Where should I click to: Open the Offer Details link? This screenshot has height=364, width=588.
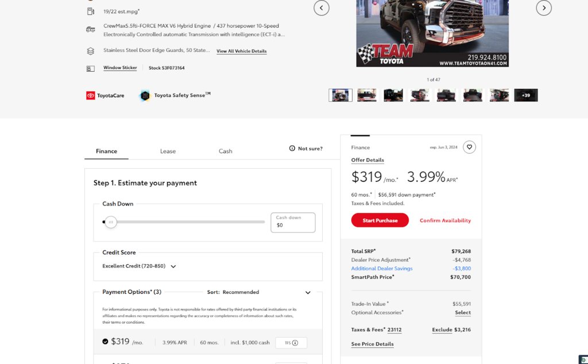pyautogui.click(x=367, y=160)
